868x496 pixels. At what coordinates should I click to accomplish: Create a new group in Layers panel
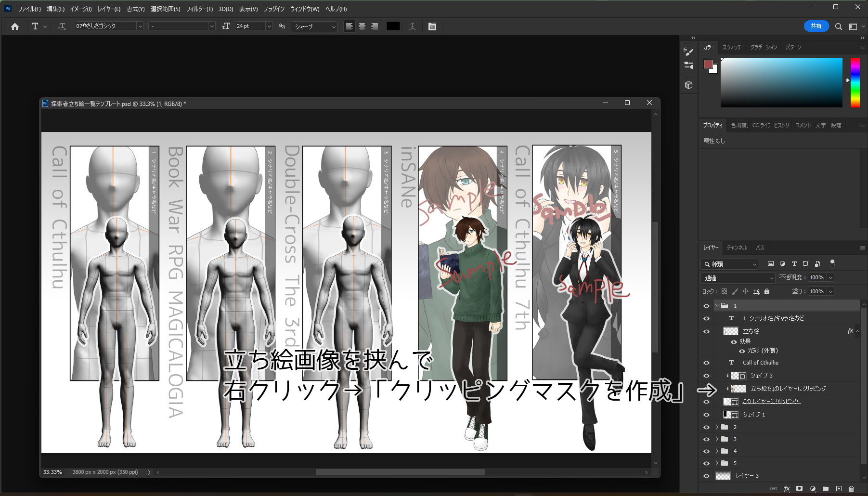(x=826, y=489)
